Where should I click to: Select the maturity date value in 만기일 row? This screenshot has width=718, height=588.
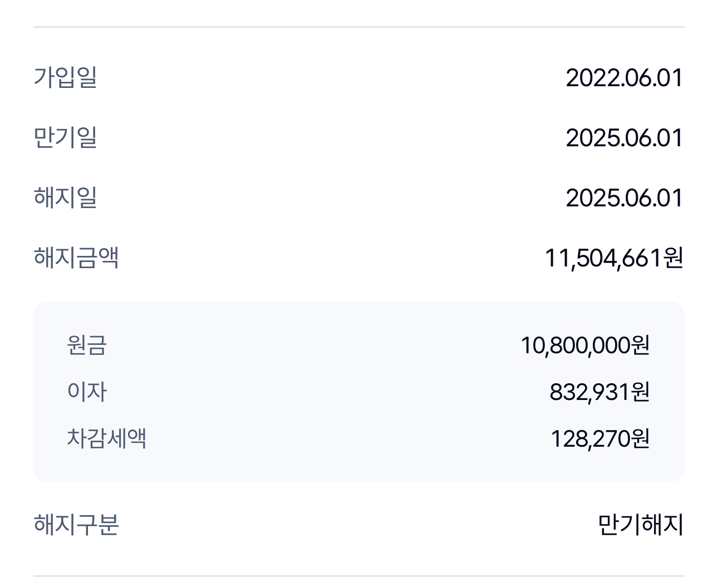point(624,137)
